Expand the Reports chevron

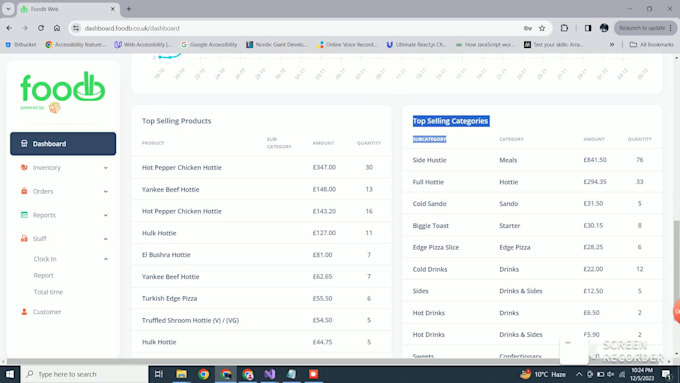105,215
